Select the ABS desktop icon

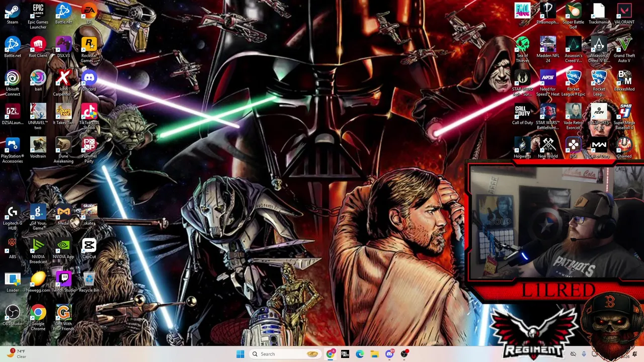click(13, 248)
